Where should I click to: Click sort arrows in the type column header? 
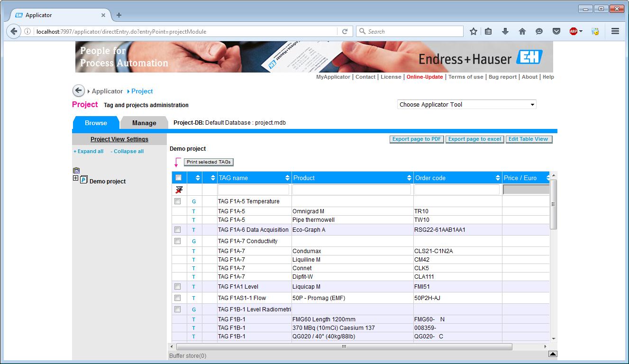(x=198, y=178)
